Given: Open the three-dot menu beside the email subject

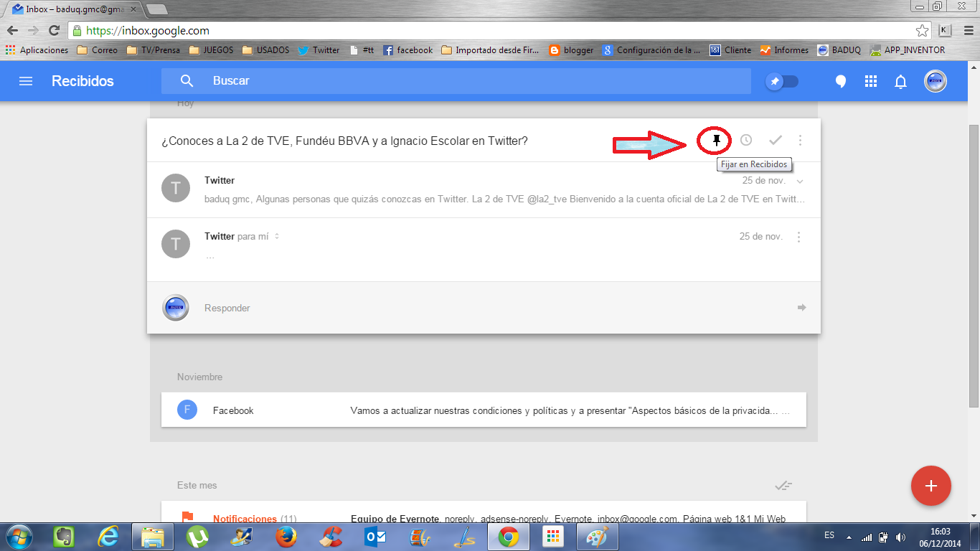Looking at the screenshot, I should pyautogui.click(x=800, y=141).
